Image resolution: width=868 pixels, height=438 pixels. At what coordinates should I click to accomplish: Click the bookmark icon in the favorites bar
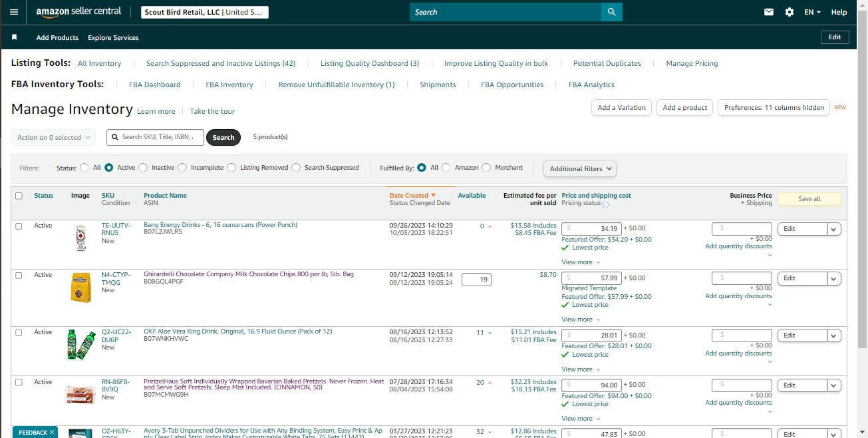click(15, 37)
